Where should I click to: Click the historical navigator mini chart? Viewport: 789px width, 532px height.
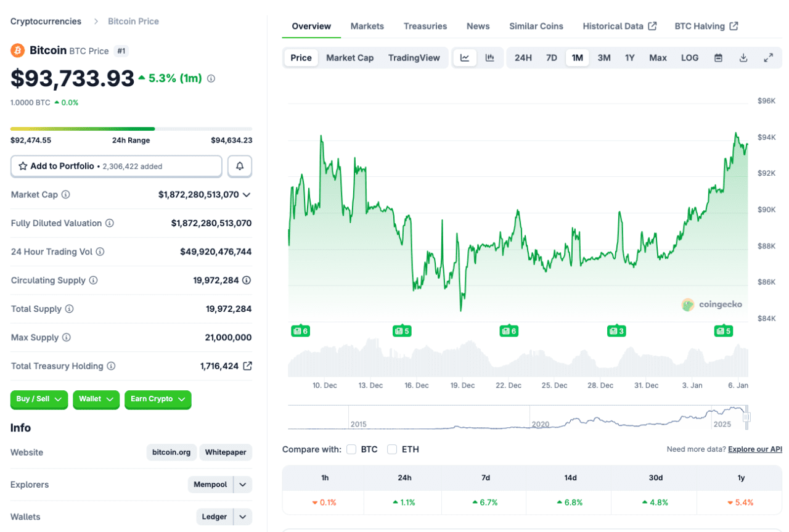[518, 417]
